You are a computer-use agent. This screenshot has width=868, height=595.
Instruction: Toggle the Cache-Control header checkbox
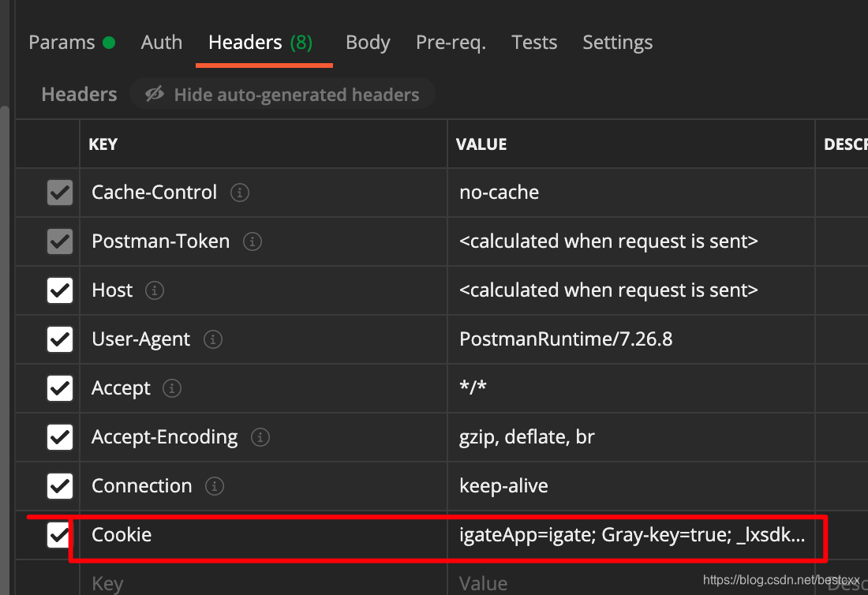point(60,193)
